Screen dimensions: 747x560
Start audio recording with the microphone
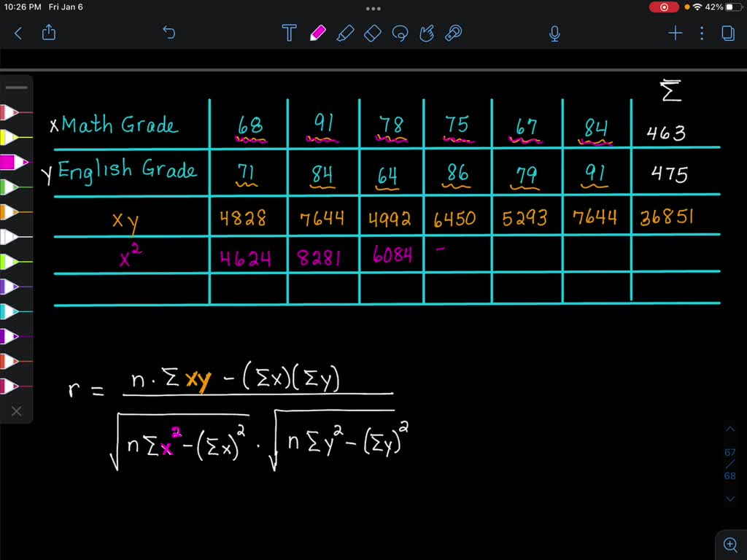point(554,33)
